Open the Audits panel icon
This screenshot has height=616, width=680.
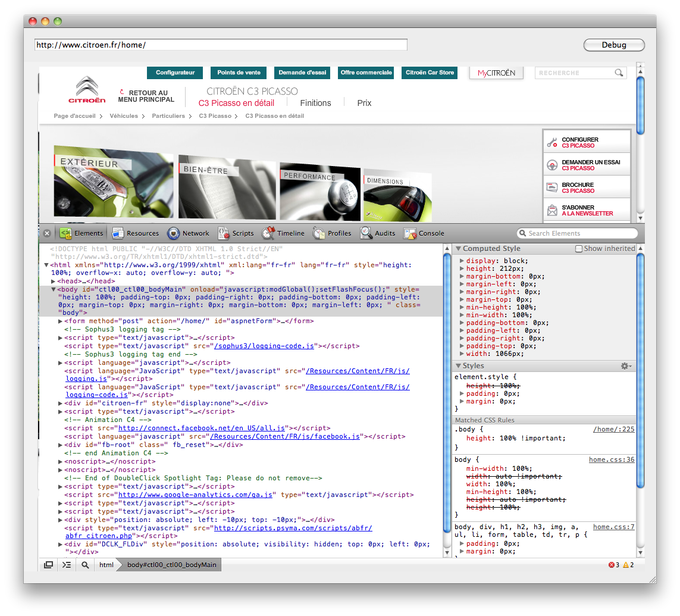[366, 233]
